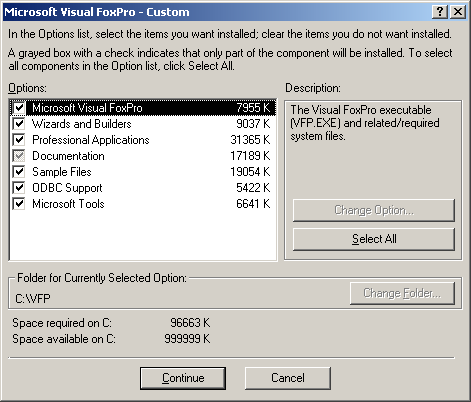Image resolution: width=471 pixels, height=402 pixels.
Task: Click the 5422 K size value
Action: click(x=253, y=188)
